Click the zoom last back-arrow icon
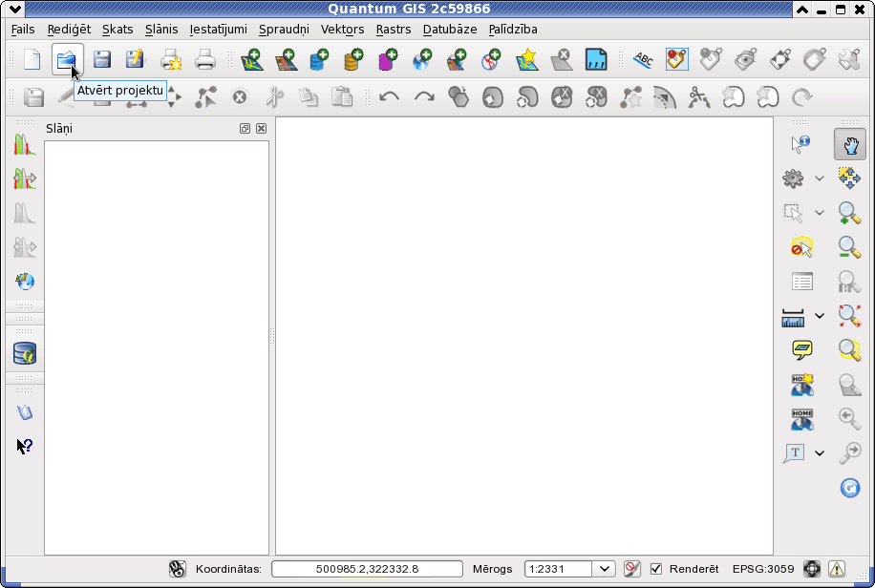 coord(849,419)
